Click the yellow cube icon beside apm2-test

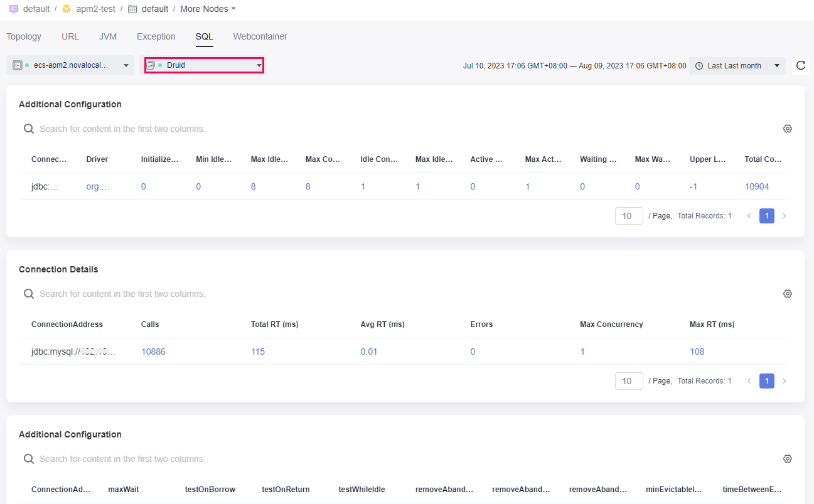[67, 9]
